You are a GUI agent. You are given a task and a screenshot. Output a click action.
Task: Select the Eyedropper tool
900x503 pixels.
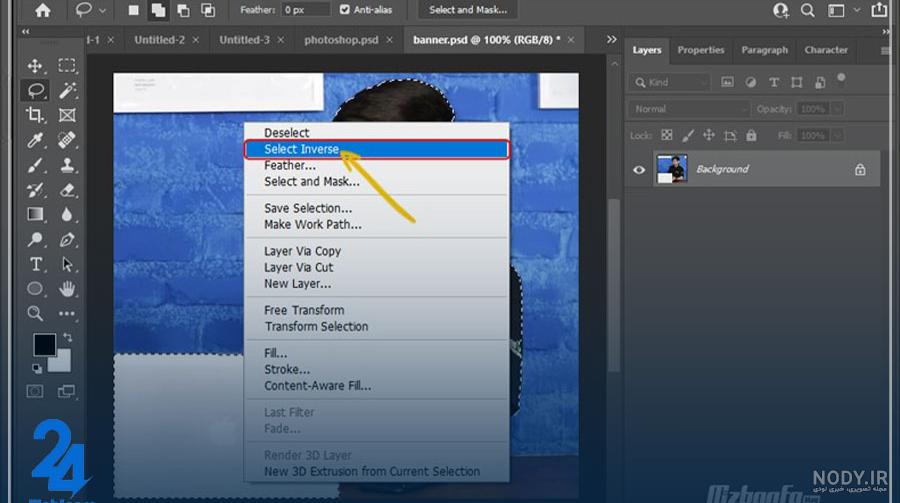click(35, 140)
